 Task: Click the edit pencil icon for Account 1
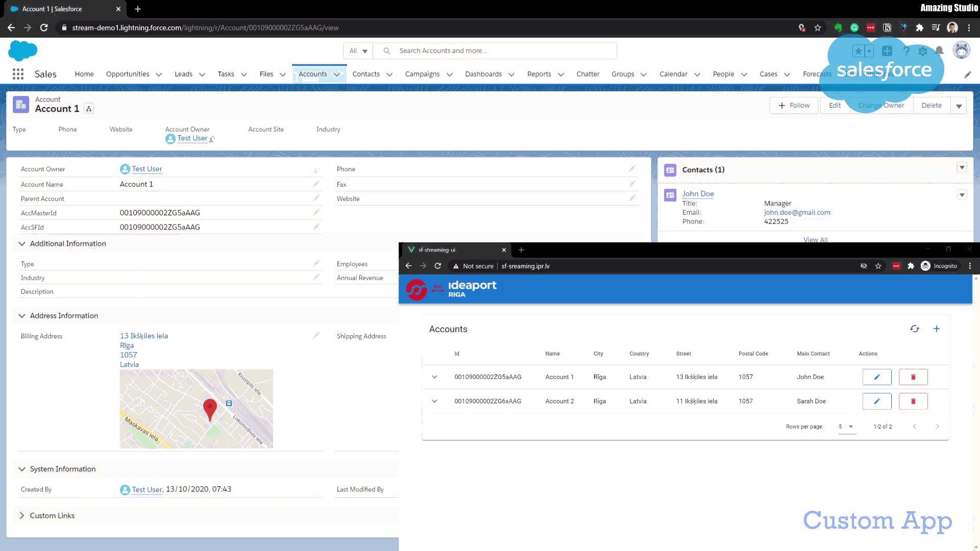pyautogui.click(x=877, y=377)
